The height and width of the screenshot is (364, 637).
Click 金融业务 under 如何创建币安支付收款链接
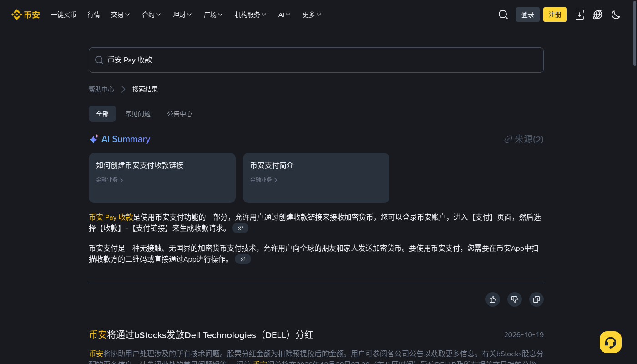pos(110,180)
